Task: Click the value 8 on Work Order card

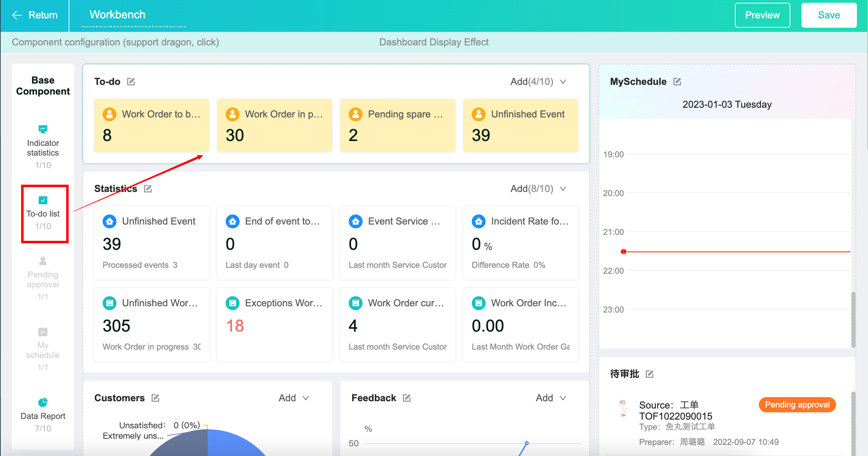Action: point(107,135)
